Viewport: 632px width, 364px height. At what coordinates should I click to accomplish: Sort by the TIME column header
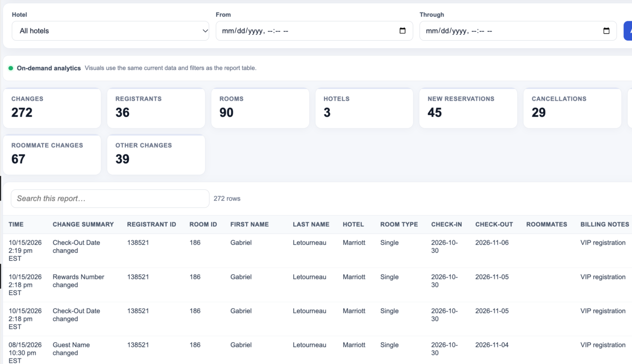[16, 224]
